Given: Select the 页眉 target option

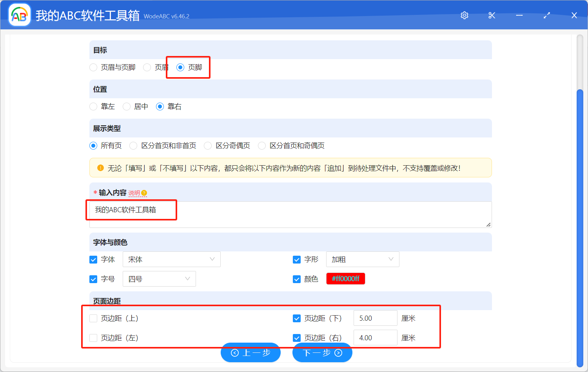Looking at the screenshot, I should (x=147, y=67).
